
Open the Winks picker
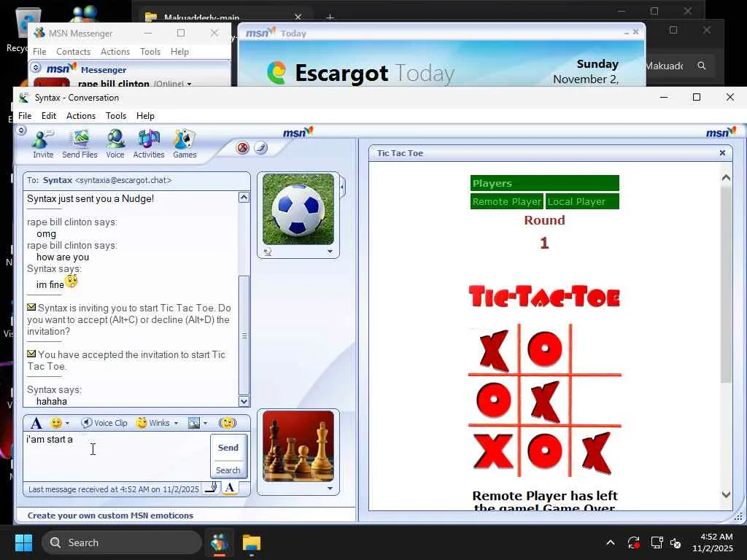(x=153, y=423)
